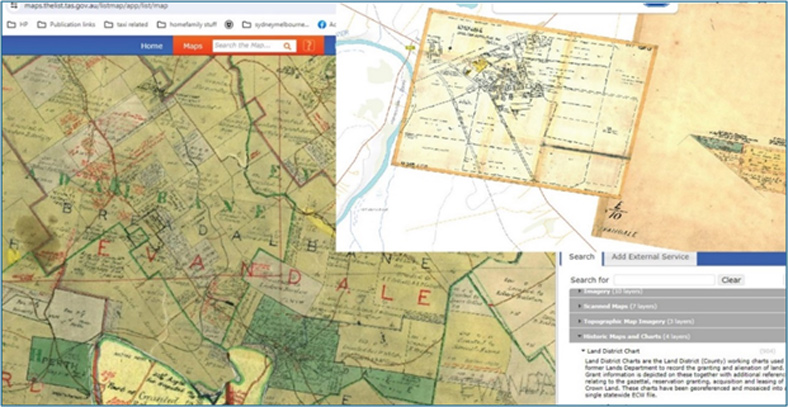Go to the Home menu item
The height and width of the screenshot is (407, 788).
pyautogui.click(x=151, y=46)
